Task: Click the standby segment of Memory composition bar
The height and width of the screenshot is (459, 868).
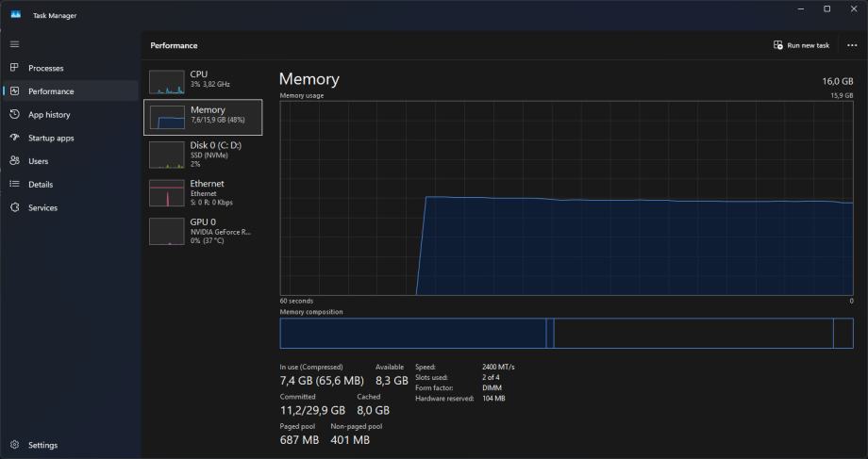Action: (x=693, y=333)
